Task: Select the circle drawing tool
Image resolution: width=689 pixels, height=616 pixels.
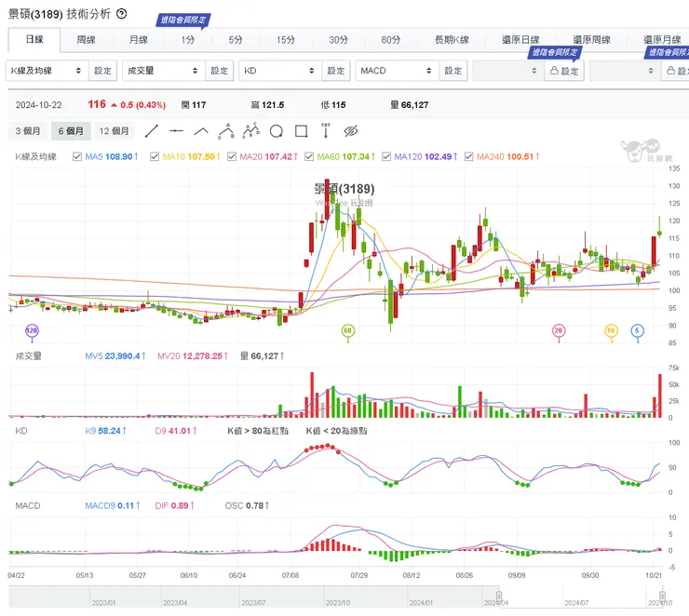Action: coord(277,131)
